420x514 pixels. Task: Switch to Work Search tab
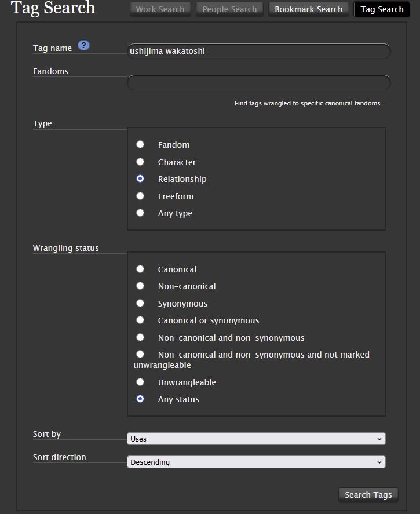click(160, 9)
